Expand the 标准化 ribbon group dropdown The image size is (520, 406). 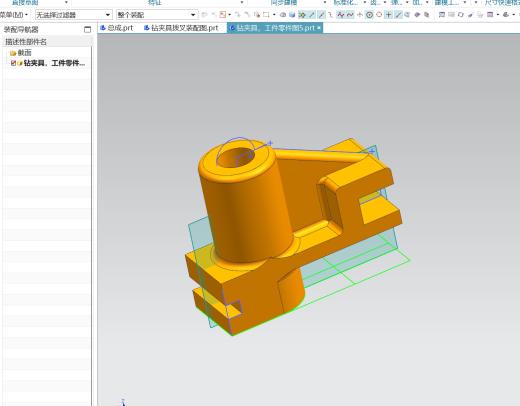tap(364, 3)
